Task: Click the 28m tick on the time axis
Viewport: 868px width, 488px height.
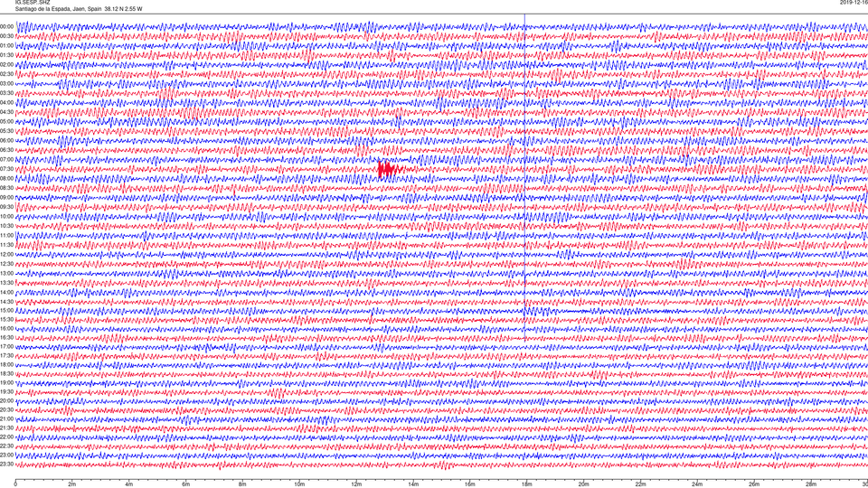Action: [811, 484]
